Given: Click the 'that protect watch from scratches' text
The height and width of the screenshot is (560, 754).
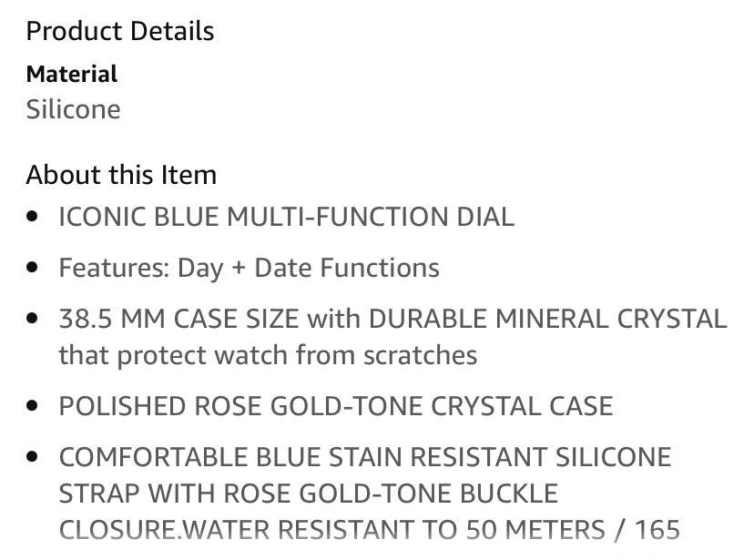Looking at the screenshot, I should point(268,356).
